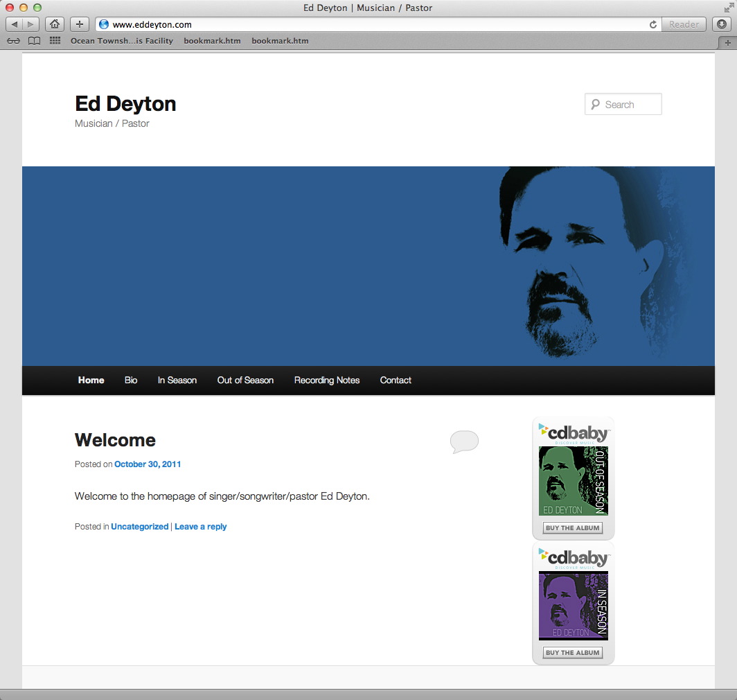Open the second bookmark.htm bookmark
Viewport: 737px width, 700px height.
coord(280,41)
